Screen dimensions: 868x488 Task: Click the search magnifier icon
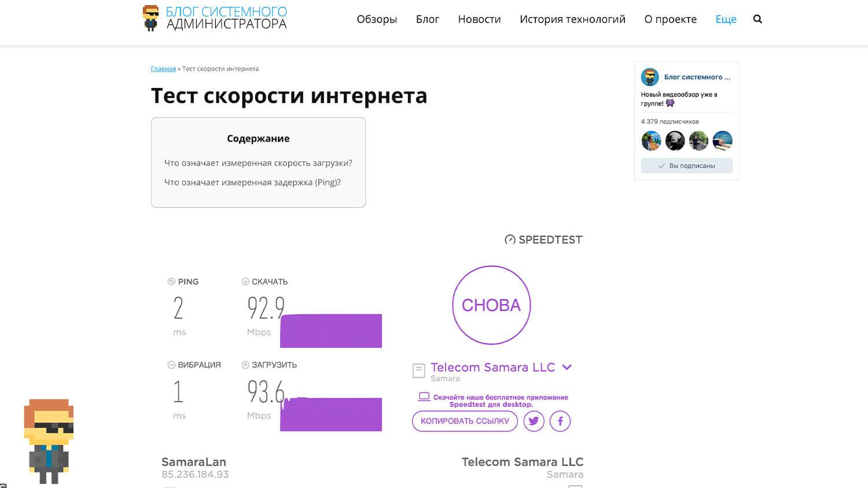757,19
